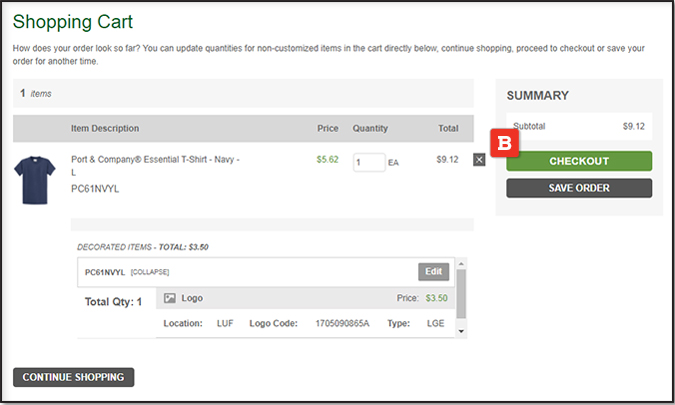The image size is (675, 405).
Task: Click the navy T-shirt product thumbnail
Action: (x=35, y=180)
